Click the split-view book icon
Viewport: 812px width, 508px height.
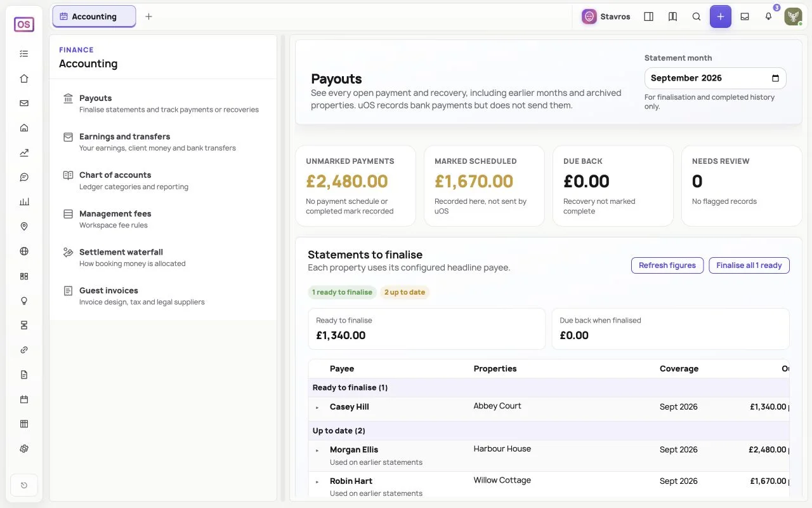point(672,17)
